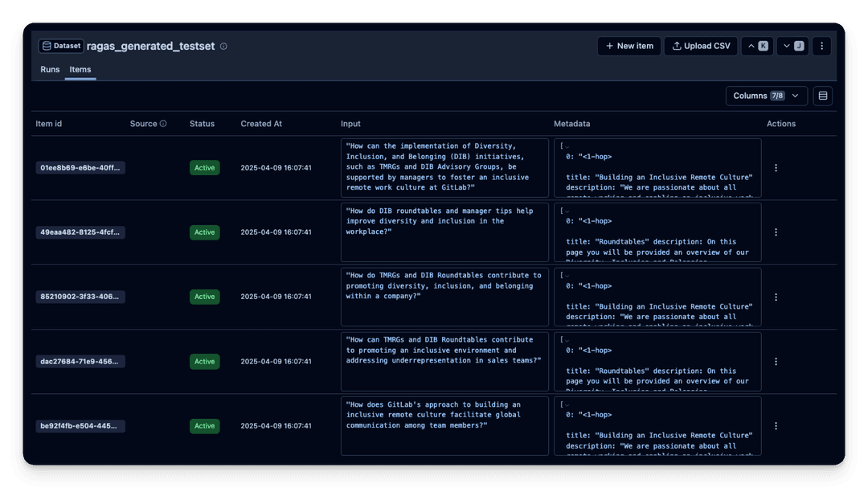
Task: Click Active status badge in row be92f4fb
Action: click(204, 426)
